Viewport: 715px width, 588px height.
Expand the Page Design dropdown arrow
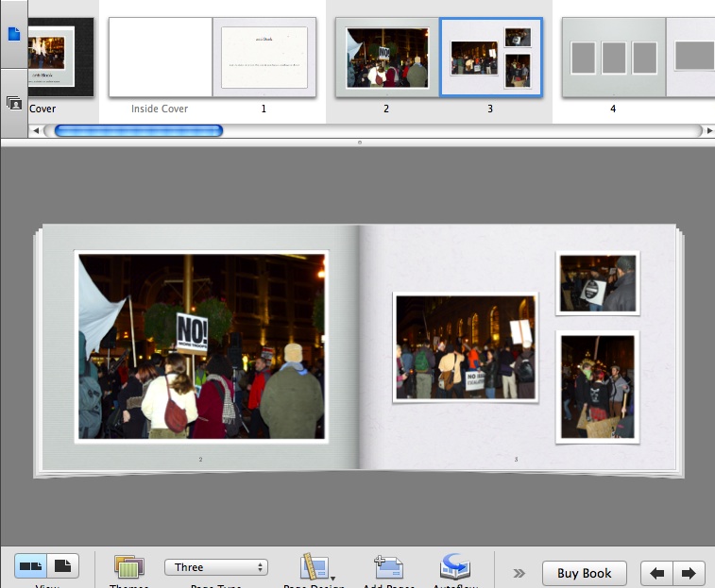coord(332,578)
